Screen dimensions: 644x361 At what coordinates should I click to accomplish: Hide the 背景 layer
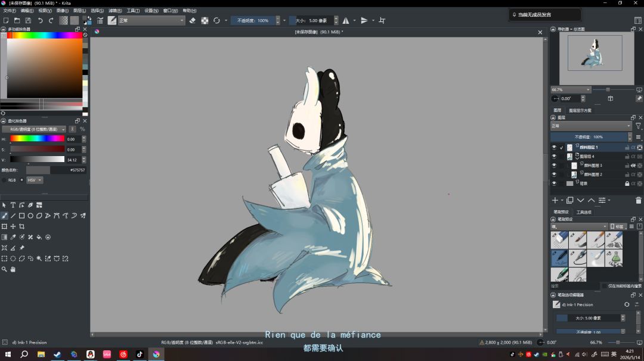(x=554, y=183)
